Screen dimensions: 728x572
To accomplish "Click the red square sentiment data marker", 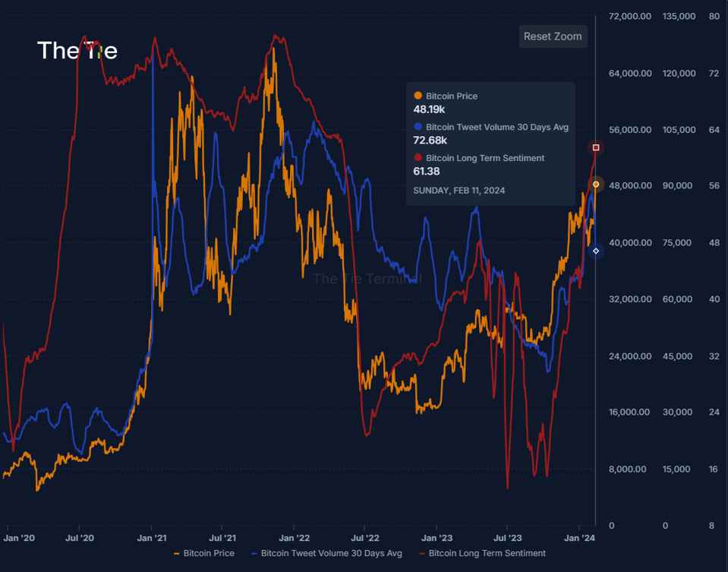I will point(596,147).
